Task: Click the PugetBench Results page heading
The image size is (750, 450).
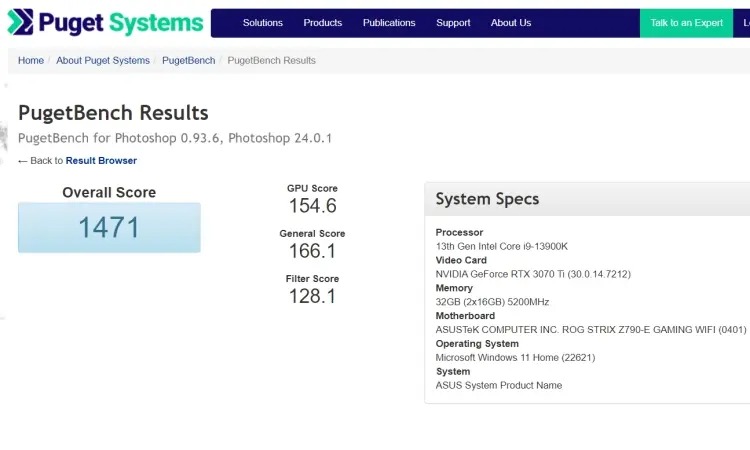Action: click(x=113, y=113)
